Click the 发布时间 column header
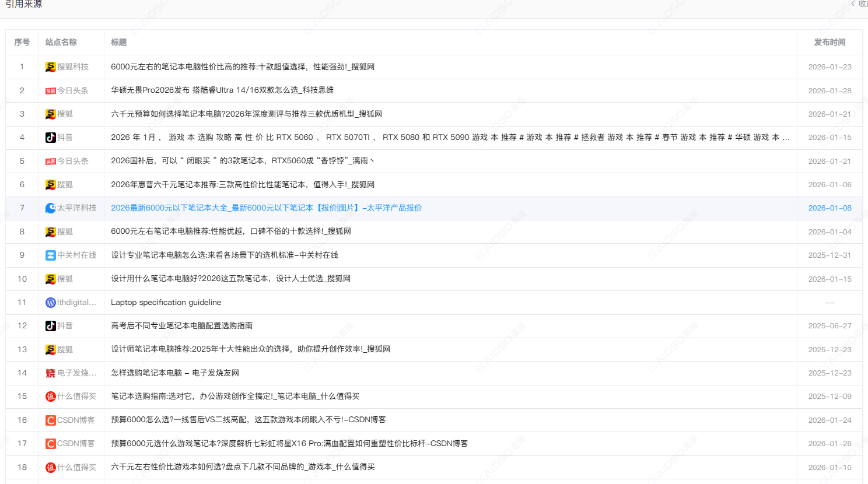 [x=829, y=43]
